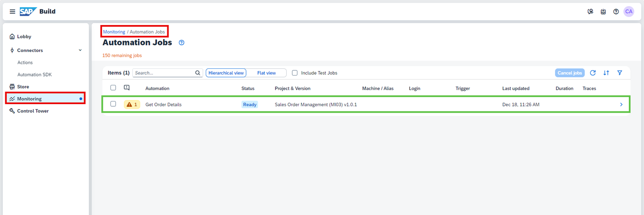Open the CA user profile avatar
Screen dimensions: 644x215
[629, 12]
